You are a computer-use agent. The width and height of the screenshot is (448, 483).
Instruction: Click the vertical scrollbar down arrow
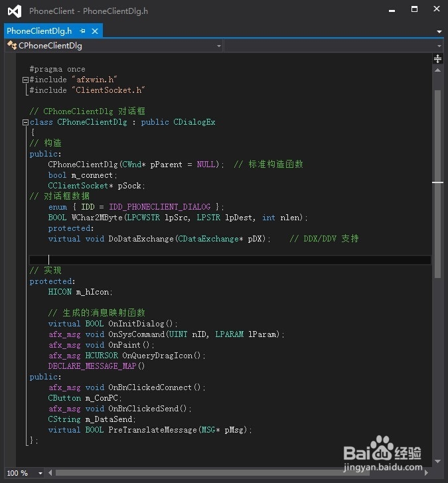[x=437, y=461]
